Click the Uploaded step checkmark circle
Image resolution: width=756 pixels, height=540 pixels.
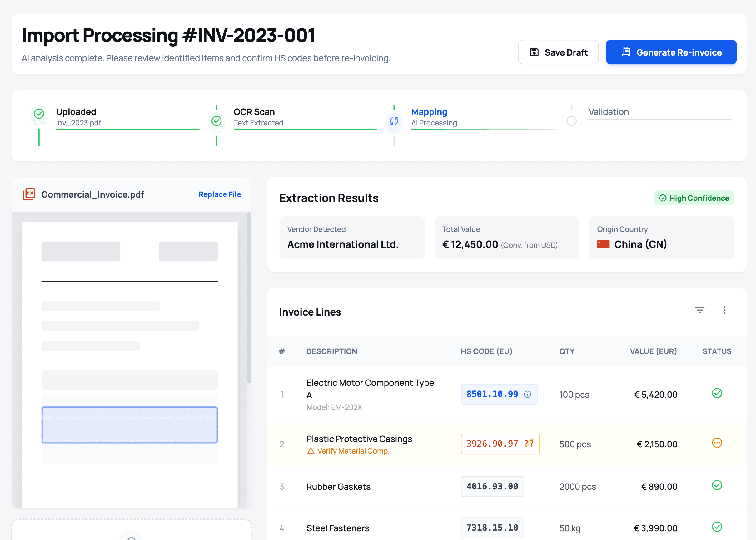pos(39,114)
